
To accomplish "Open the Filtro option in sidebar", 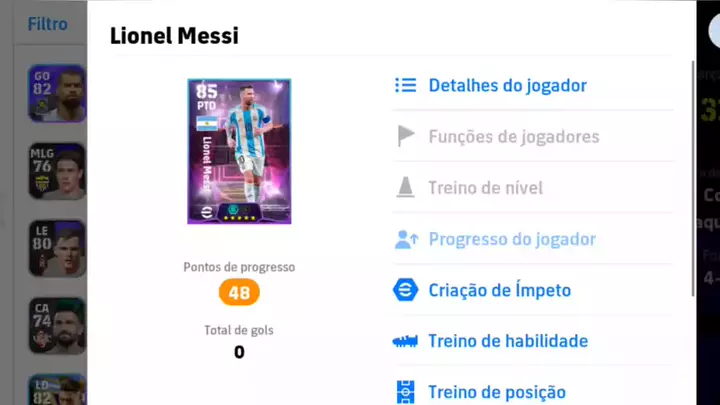I will pos(47,24).
